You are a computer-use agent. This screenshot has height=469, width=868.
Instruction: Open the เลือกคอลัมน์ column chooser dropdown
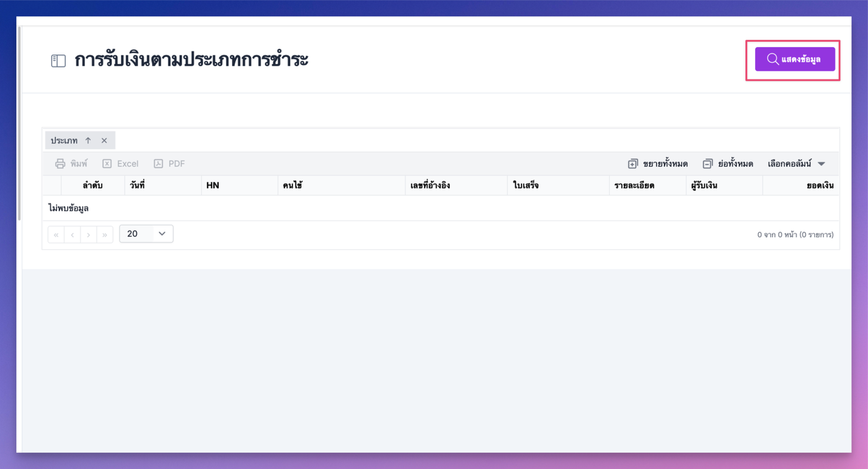click(x=796, y=164)
